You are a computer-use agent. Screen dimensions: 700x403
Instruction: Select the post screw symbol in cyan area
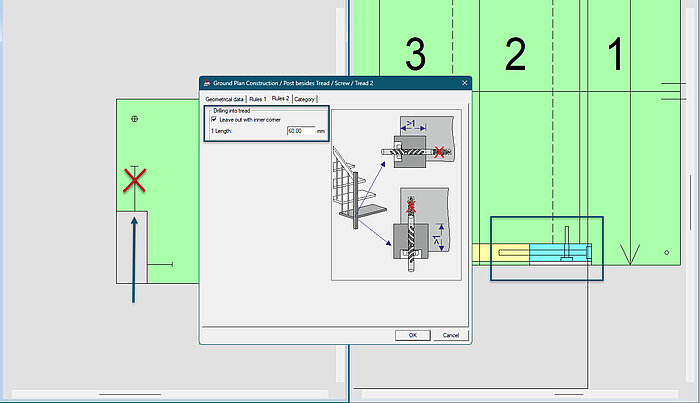[567, 244]
